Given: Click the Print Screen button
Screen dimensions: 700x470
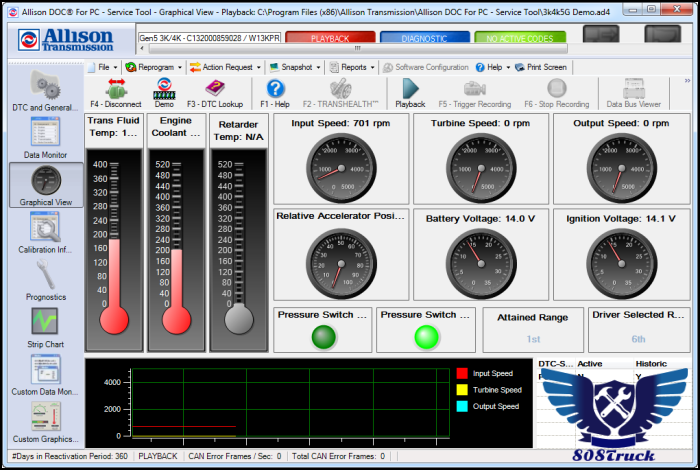Looking at the screenshot, I should pyautogui.click(x=540, y=67).
